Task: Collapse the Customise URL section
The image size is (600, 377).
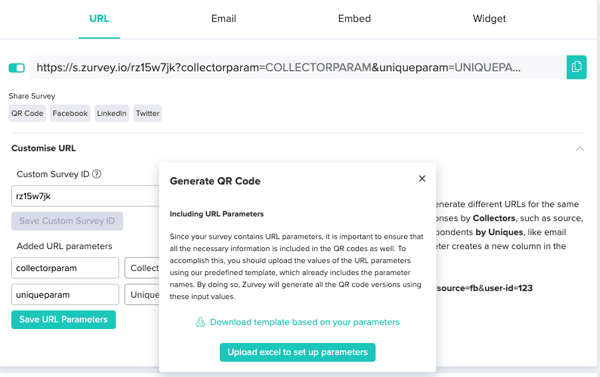Action: click(x=580, y=149)
